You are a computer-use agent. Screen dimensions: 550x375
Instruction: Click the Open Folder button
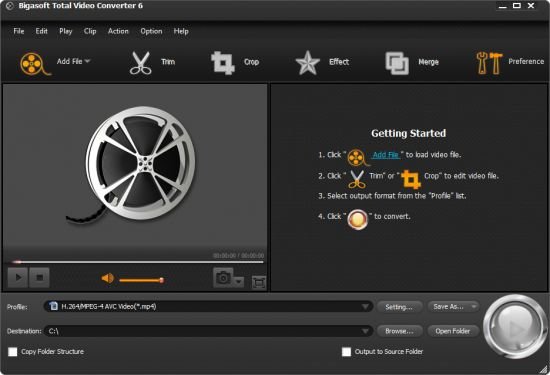coord(453,331)
